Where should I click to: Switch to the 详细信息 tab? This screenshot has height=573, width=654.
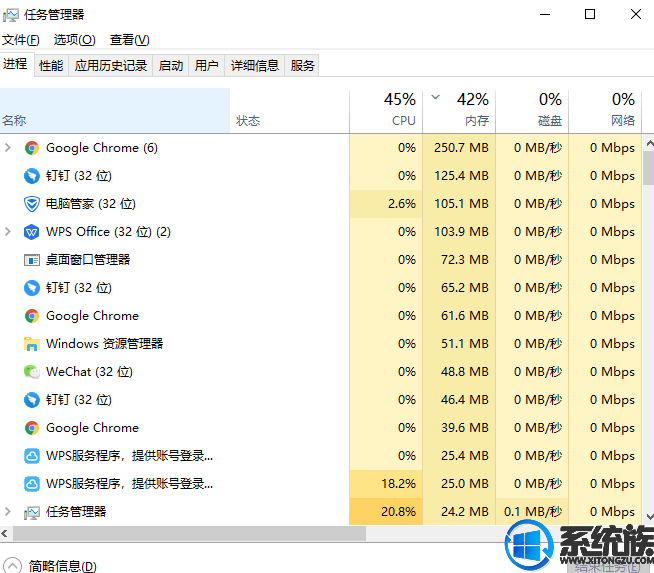[254, 65]
